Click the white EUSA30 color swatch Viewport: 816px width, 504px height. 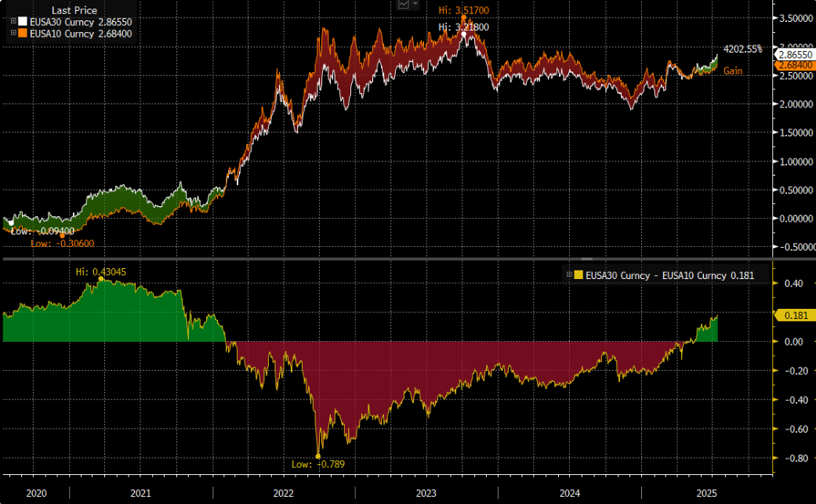[x=22, y=22]
